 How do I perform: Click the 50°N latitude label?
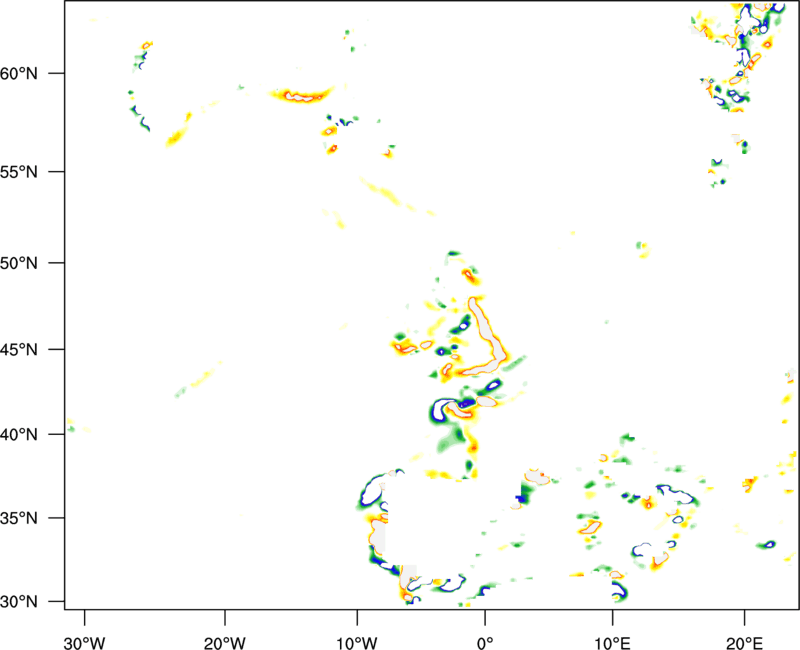click(19, 263)
